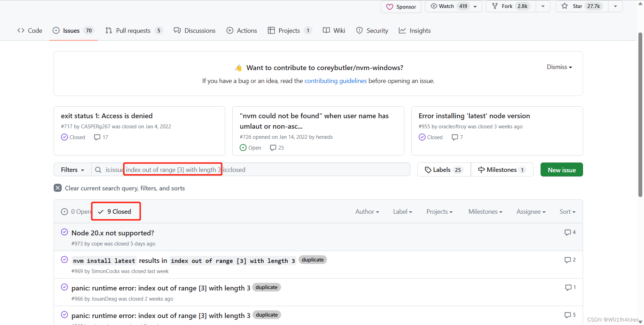Star the repository
The width and height of the screenshot is (644, 325).
(582, 6)
